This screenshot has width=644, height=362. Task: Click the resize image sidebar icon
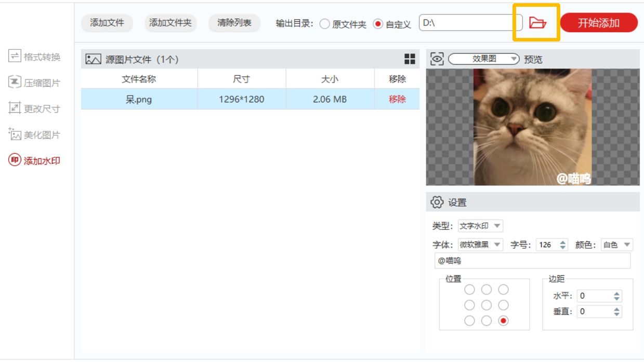[x=15, y=108]
